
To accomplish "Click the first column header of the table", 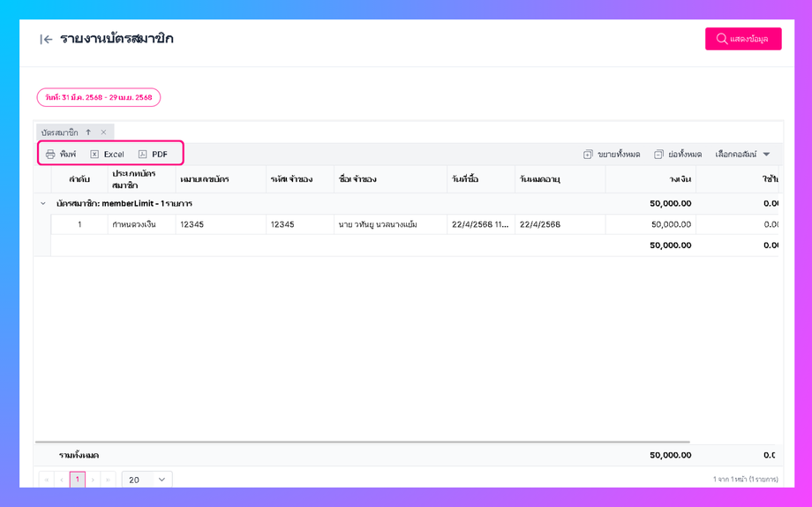I will point(79,179).
